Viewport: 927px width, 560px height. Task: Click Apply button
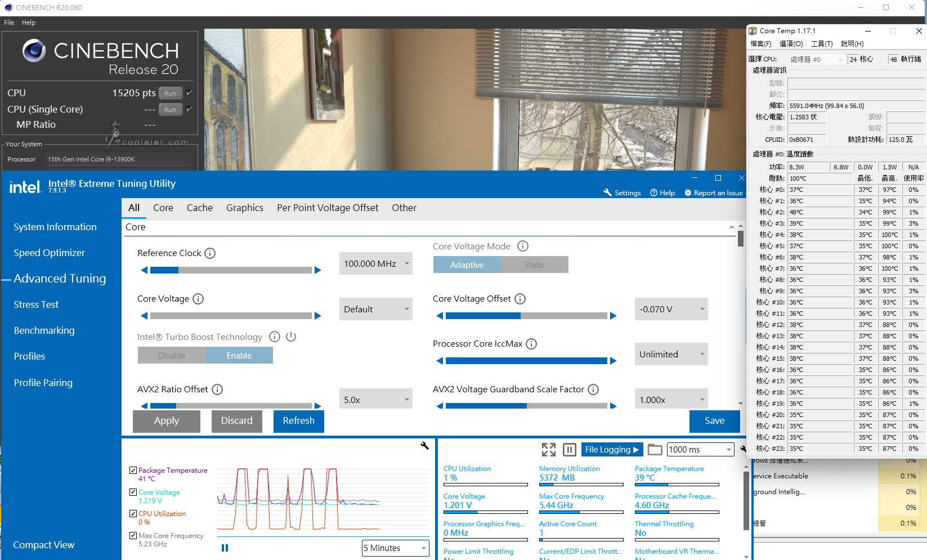tap(167, 420)
